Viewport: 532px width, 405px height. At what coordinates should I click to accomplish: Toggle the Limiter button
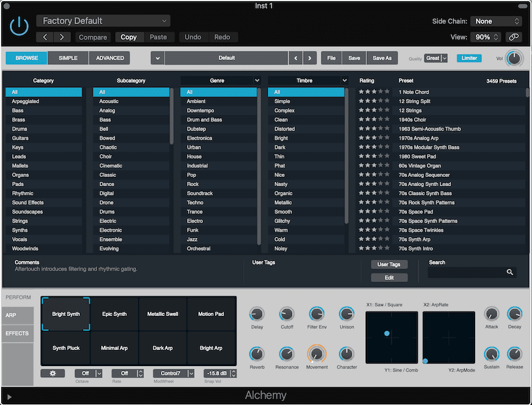pyautogui.click(x=469, y=58)
